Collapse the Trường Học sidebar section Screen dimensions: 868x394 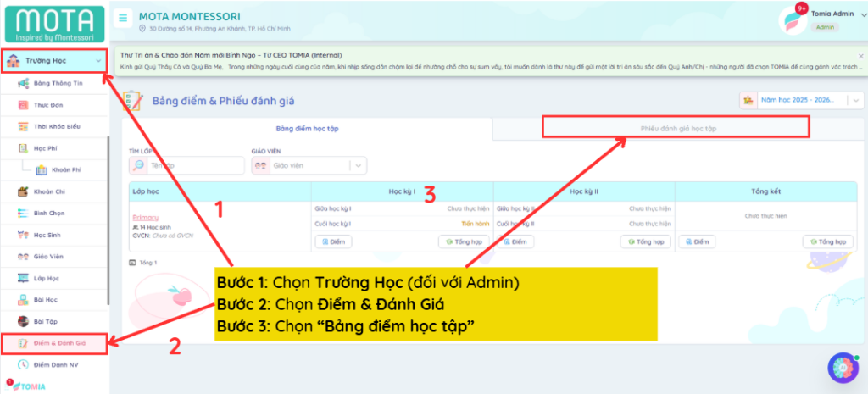pyautogui.click(x=98, y=61)
